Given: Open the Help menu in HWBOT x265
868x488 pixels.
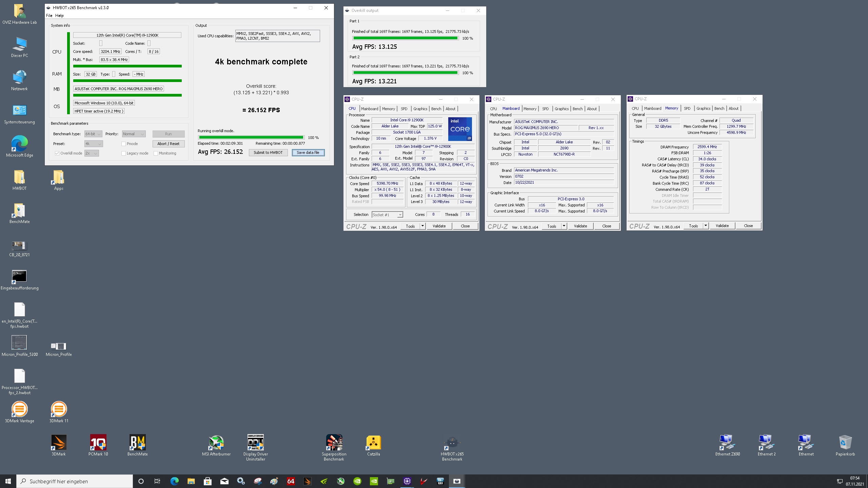Looking at the screenshot, I should tap(59, 15).
